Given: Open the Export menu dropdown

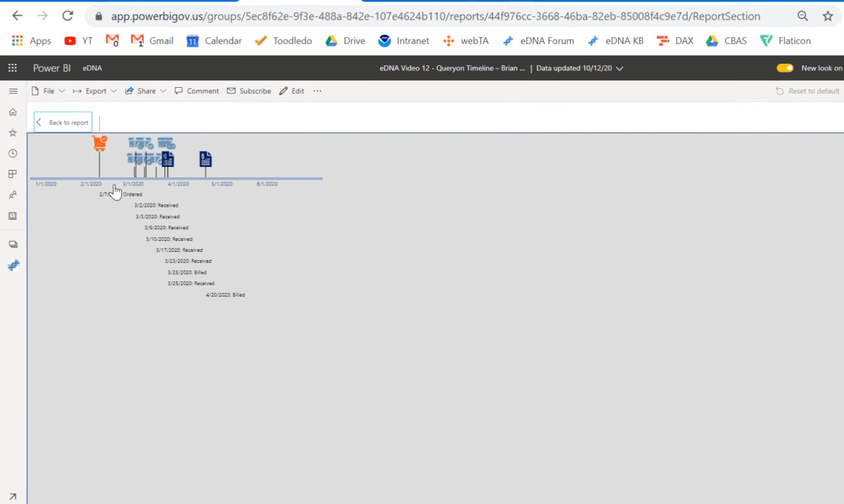Looking at the screenshot, I should pos(95,91).
